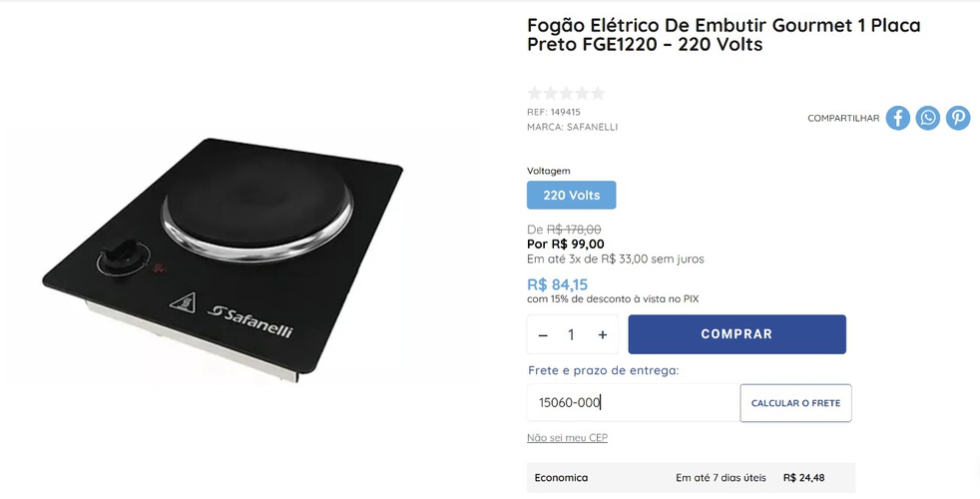Click the COMPRAR button
The width and height of the screenshot is (980, 499).
[736, 334]
